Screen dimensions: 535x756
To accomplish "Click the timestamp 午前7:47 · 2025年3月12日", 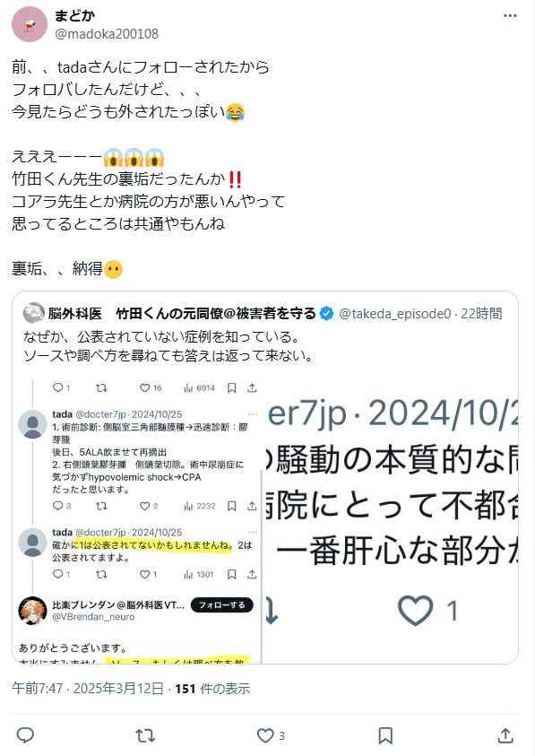I will (x=88, y=688).
